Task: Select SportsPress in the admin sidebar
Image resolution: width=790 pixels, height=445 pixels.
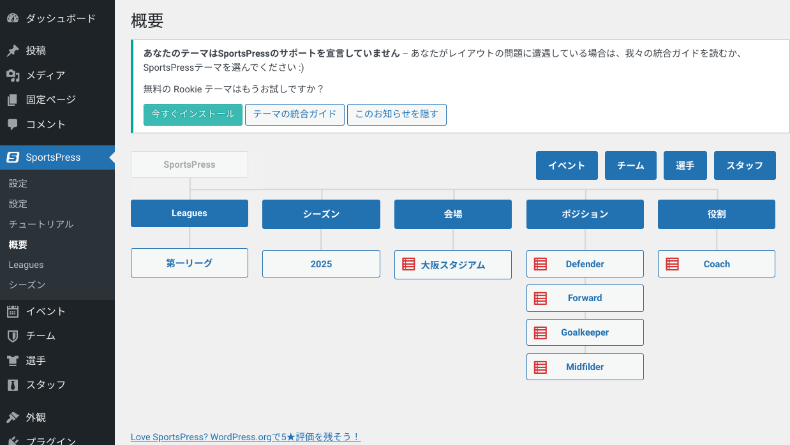Action: (57, 157)
